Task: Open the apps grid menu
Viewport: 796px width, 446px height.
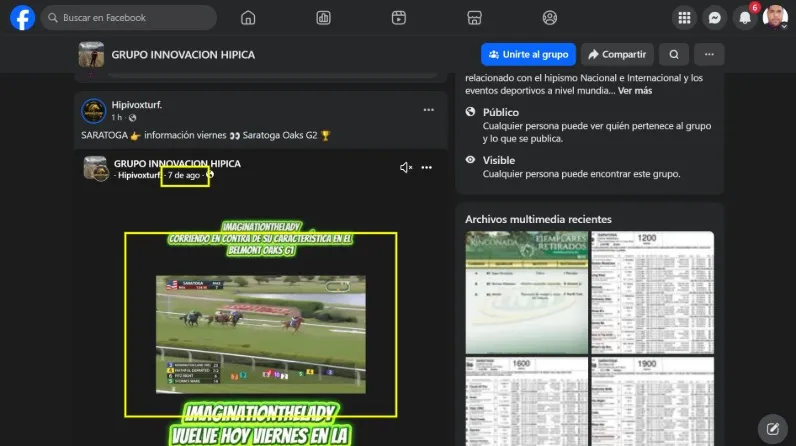Action: point(684,18)
